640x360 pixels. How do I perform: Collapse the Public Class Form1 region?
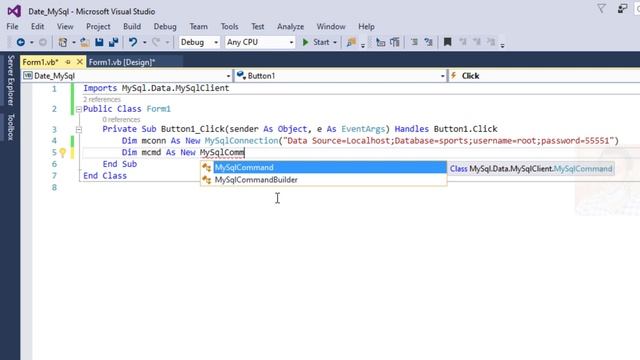(x=79, y=109)
